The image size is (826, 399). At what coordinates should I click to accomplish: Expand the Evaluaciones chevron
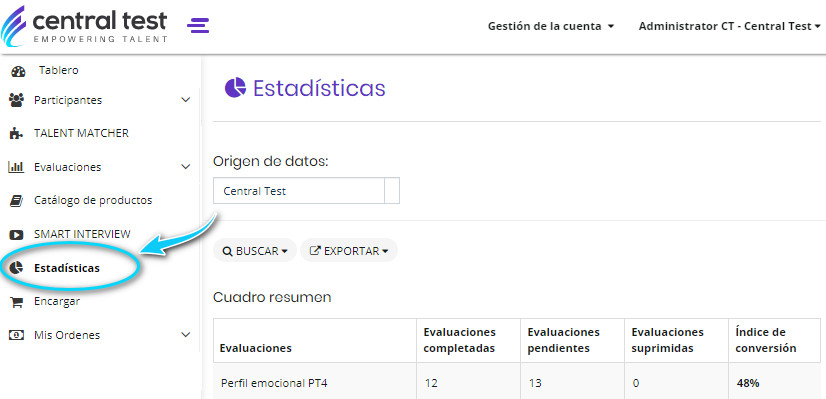(x=186, y=167)
